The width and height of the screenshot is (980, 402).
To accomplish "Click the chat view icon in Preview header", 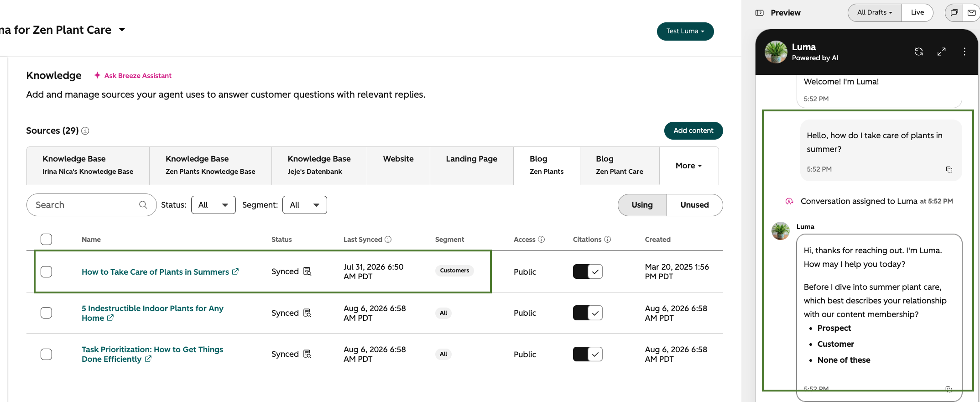I will pos(954,13).
